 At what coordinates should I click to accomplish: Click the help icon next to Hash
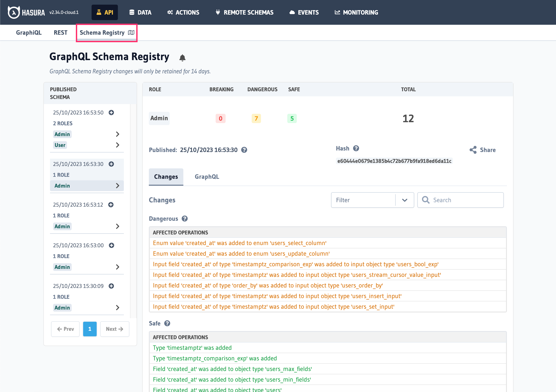(356, 148)
